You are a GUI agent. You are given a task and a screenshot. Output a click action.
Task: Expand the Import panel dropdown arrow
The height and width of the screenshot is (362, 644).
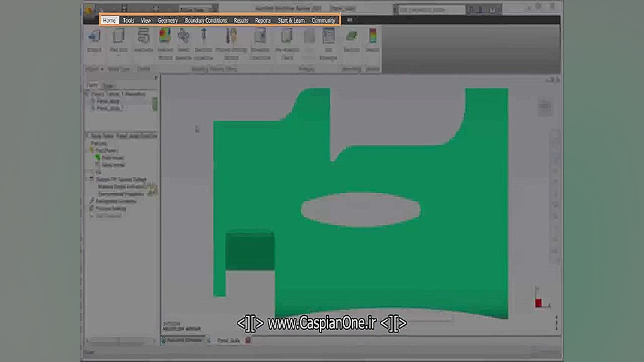(102, 69)
